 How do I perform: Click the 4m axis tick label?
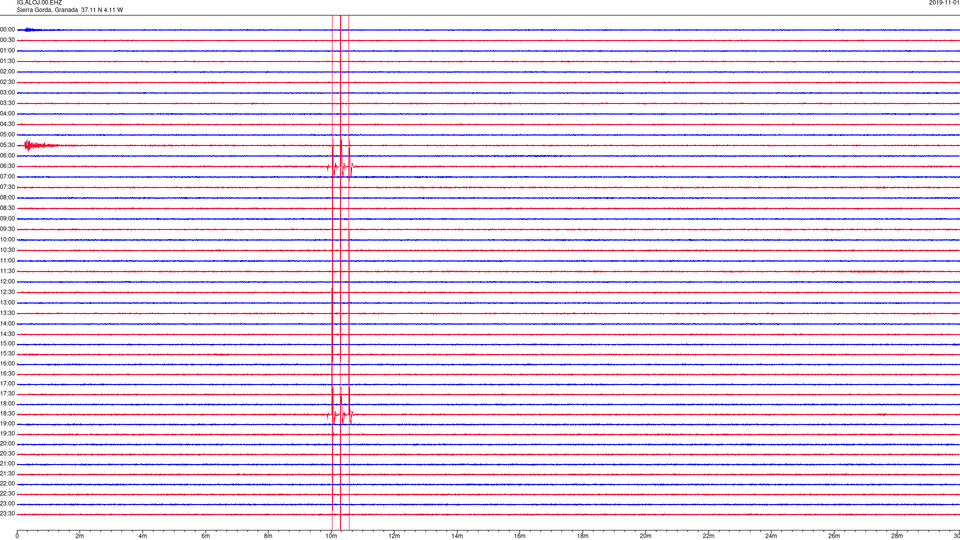(143, 536)
